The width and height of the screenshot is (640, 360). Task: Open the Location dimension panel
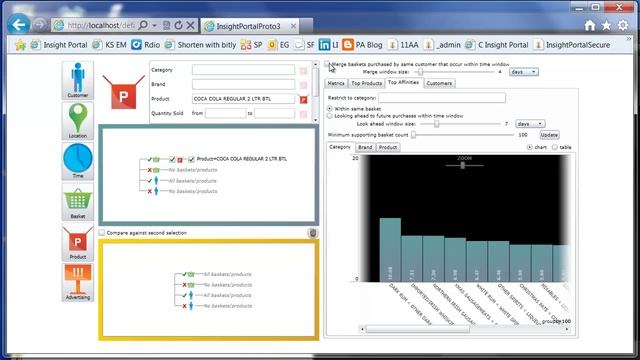tap(78, 121)
